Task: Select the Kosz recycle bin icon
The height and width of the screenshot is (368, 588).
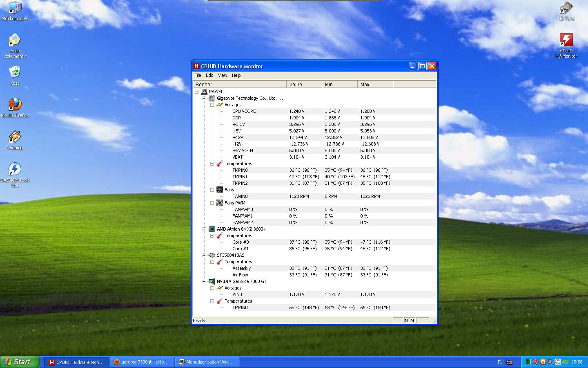Action: (x=15, y=73)
